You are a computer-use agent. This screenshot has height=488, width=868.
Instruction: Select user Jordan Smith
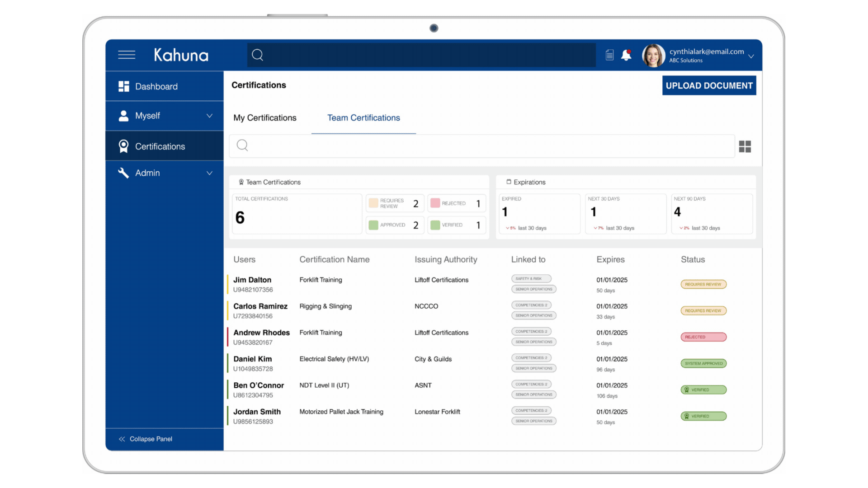click(x=257, y=412)
